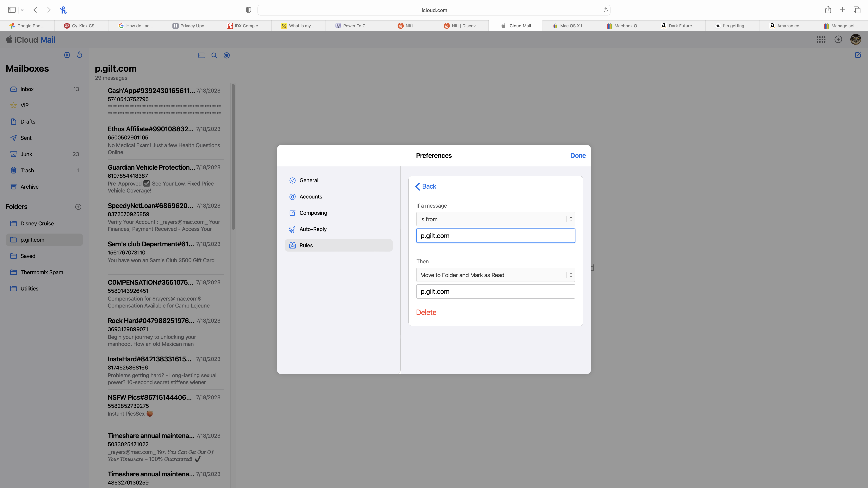Toggle the mailbox list layout icon
This screenshot has height=488, width=868.
202,56
